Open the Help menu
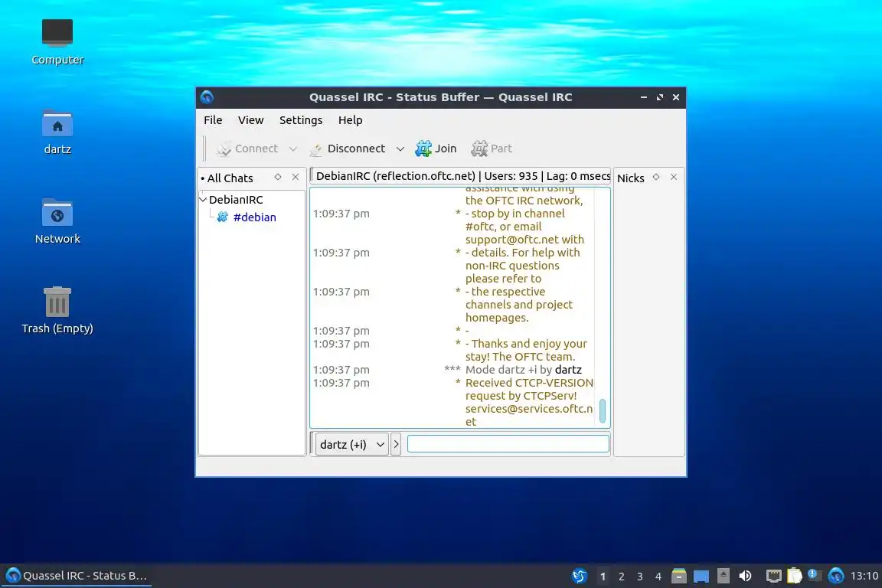882x588 pixels. [x=350, y=120]
